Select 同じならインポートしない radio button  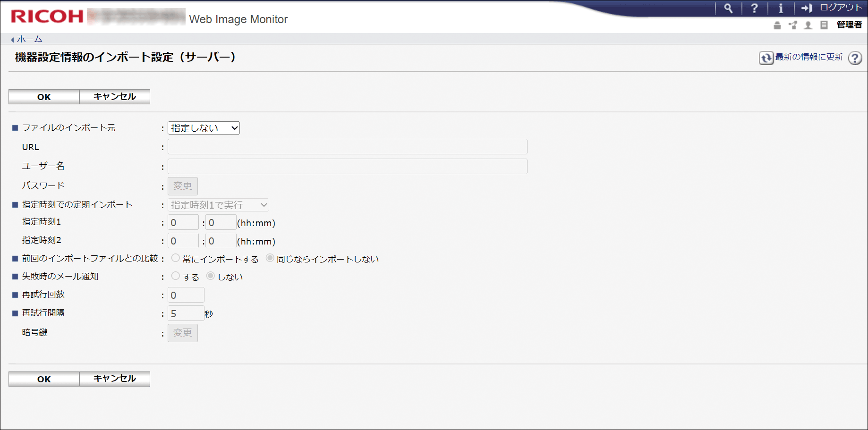[x=270, y=258]
